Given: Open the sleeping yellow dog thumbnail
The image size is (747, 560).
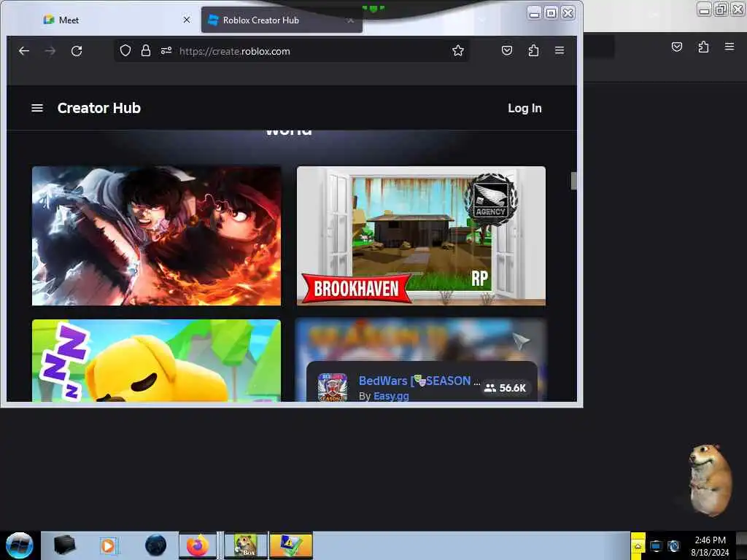Looking at the screenshot, I should pos(156,360).
